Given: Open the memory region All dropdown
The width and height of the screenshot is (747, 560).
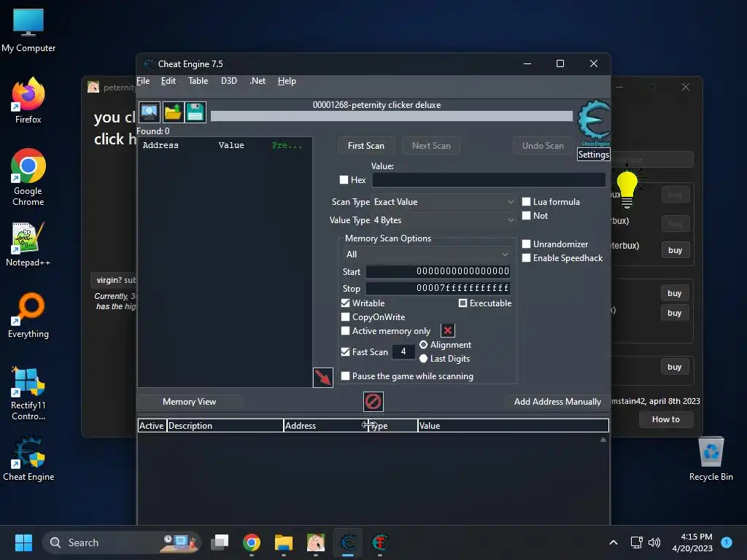Looking at the screenshot, I should [427, 254].
